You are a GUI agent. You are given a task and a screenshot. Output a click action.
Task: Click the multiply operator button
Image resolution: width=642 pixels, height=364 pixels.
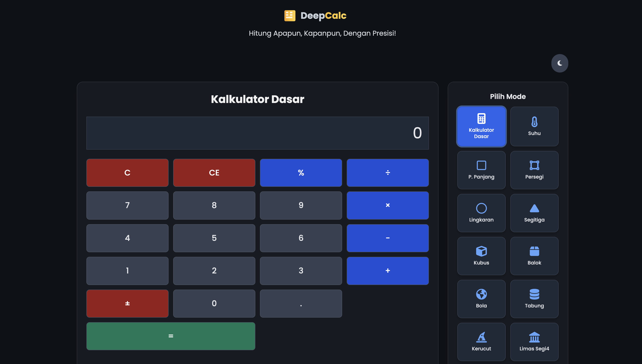pyautogui.click(x=388, y=206)
